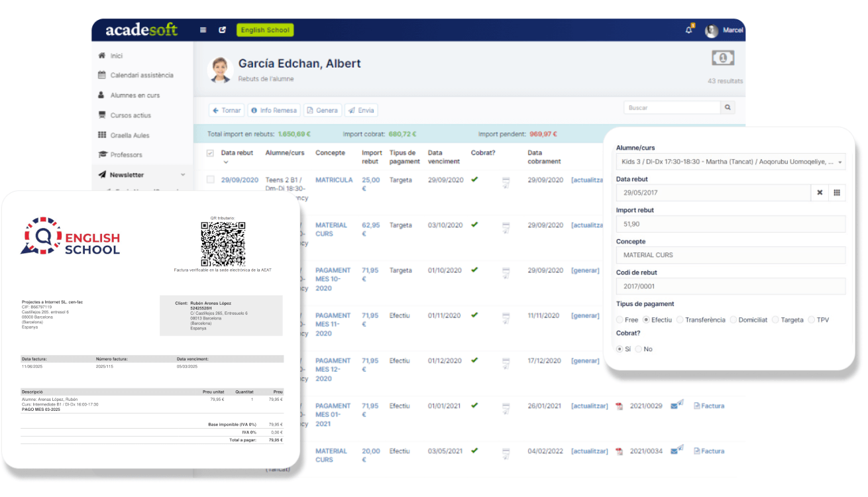Click the [generar] link for 11/11/2020
Screen dimensions: 868x497
585,315
